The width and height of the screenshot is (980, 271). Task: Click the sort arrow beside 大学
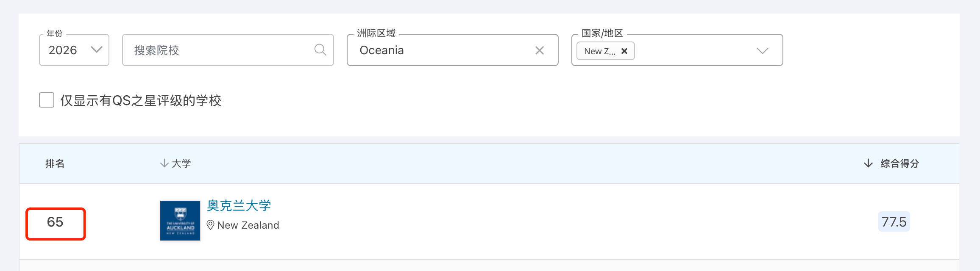click(x=164, y=163)
